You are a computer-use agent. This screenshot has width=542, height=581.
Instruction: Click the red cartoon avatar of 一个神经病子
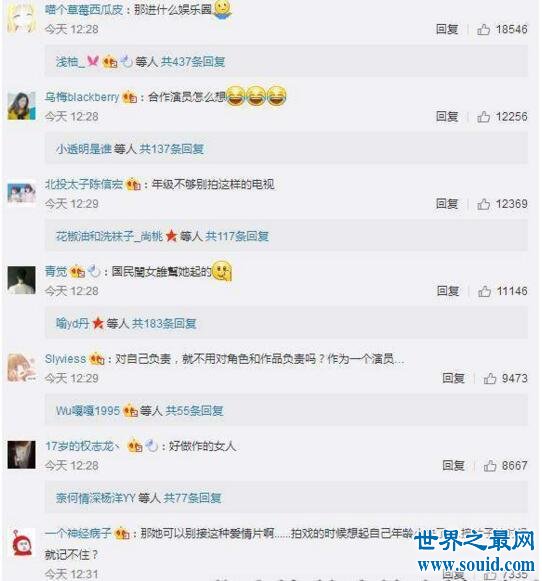tap(21, 543)
